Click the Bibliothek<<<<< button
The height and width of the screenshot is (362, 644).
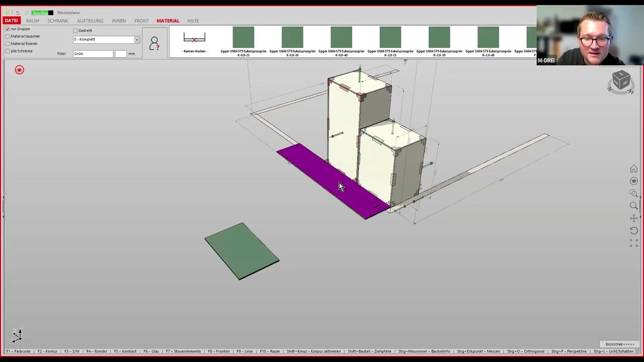click(620, 344)
